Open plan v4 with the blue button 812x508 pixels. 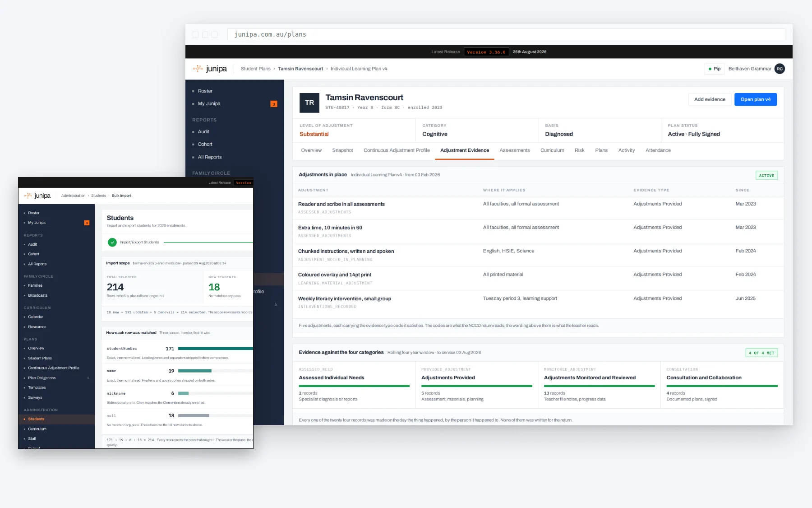(756, 99)
